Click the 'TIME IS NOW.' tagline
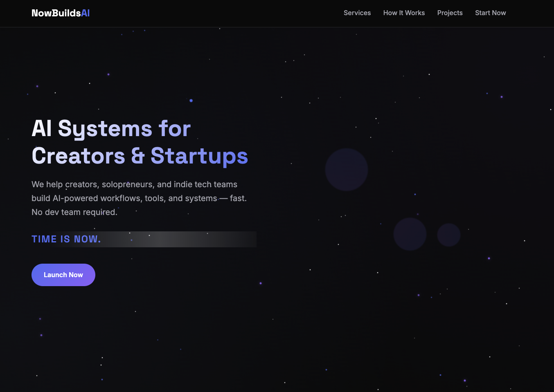The image size is (554, 392). tap(66, 239)
